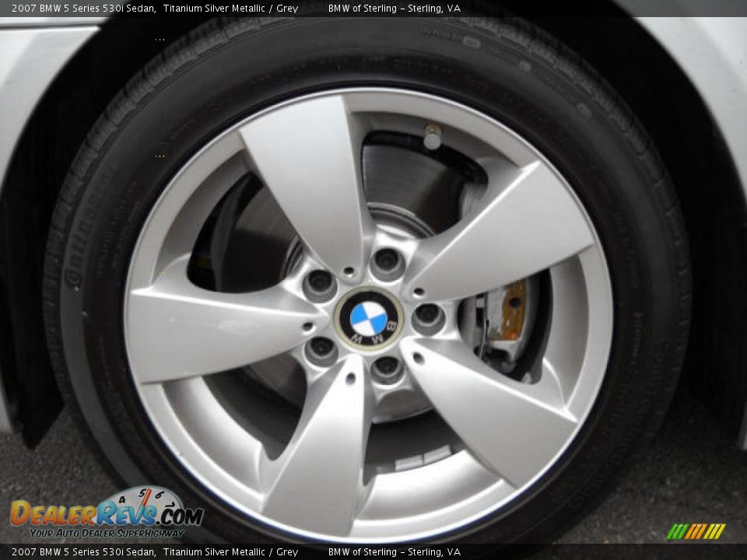Click bottom caption '2007 BMW 5 Series 530i Sedan'

click(x=84, y=552)
